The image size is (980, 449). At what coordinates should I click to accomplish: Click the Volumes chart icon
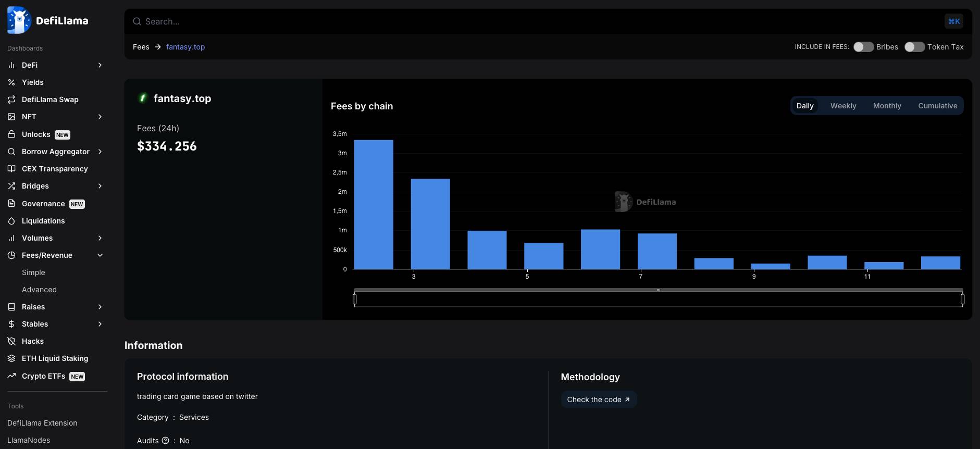11,238
